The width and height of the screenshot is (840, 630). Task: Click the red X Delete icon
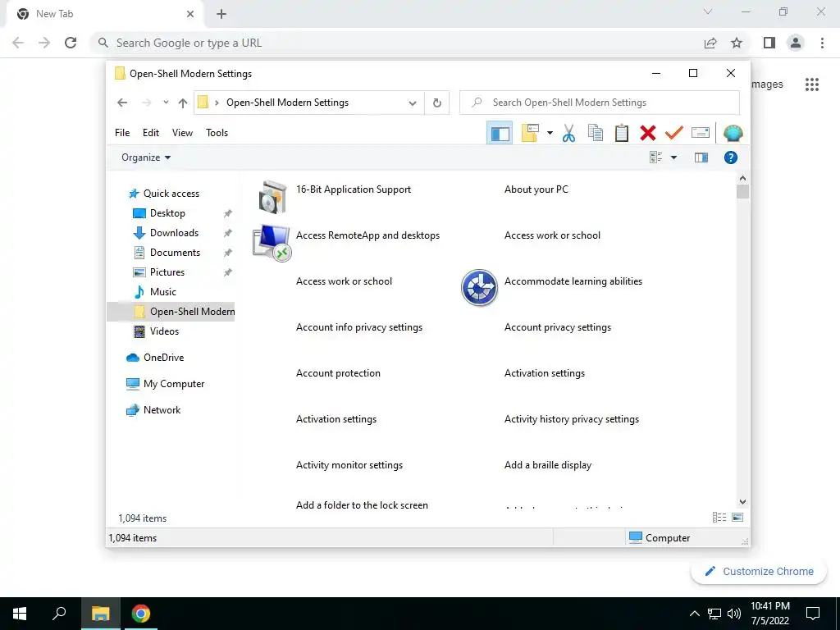(x=648, y=133)
